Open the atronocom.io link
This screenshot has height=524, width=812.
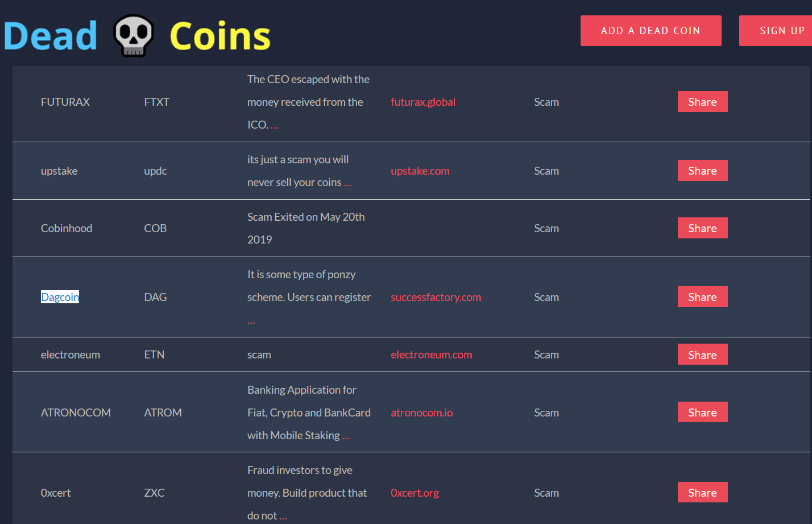pos(421,412)
